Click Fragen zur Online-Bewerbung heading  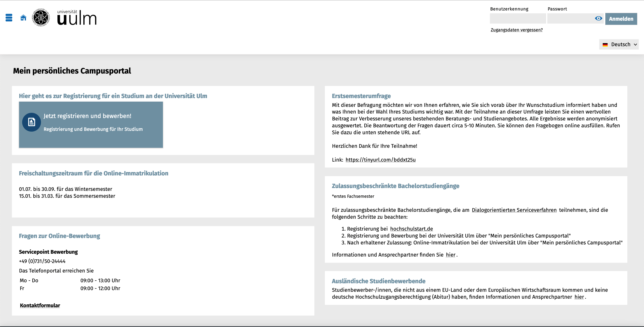click(x=59, y=236)
